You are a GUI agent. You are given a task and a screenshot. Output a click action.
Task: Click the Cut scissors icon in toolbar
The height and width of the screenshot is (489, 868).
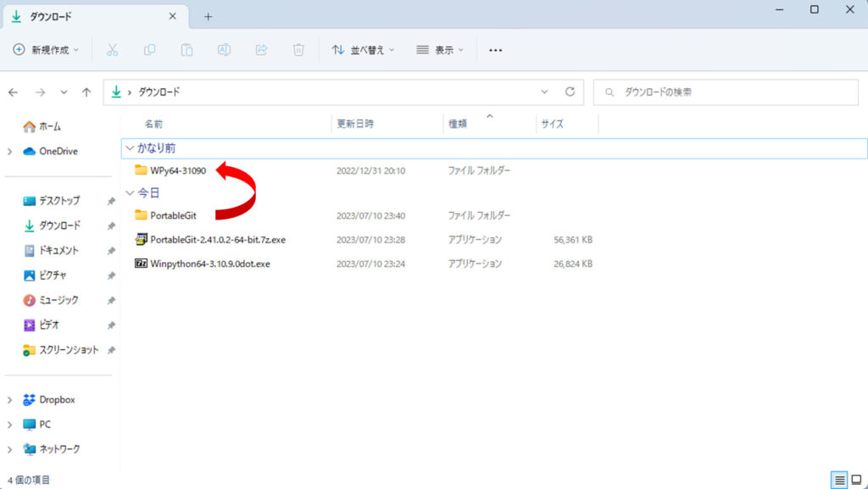(x=112, y=50)
